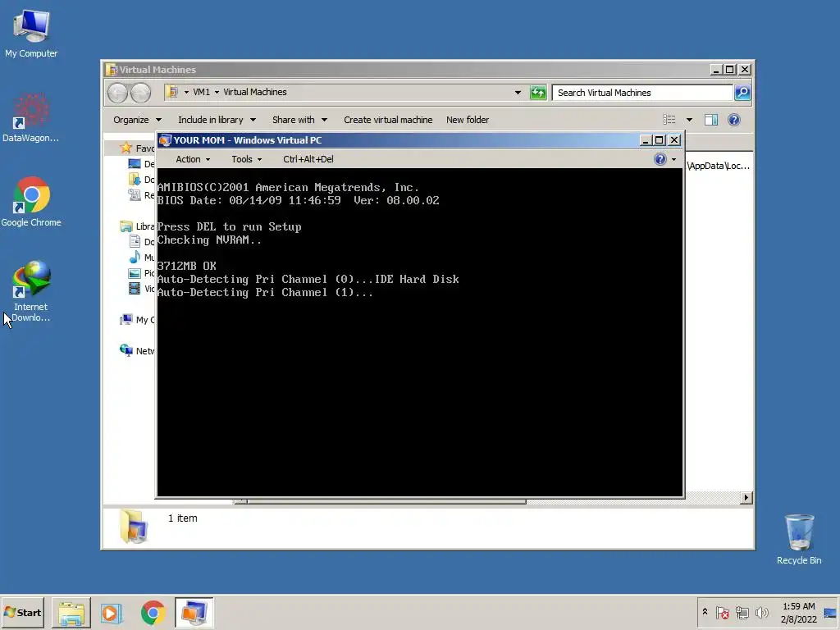Expand the arrow before VM1 breadcrumb

(186, 93)
